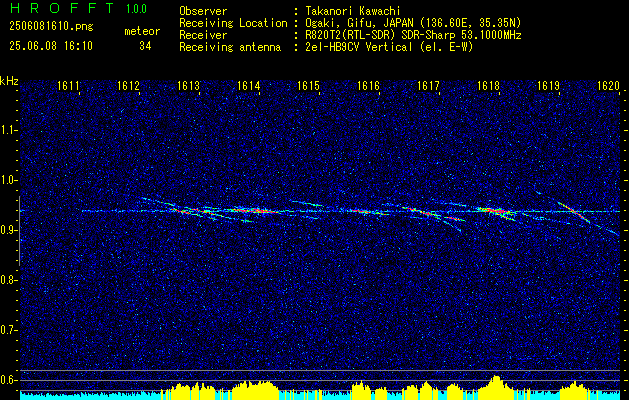Click the meteor count value 34

145,46
